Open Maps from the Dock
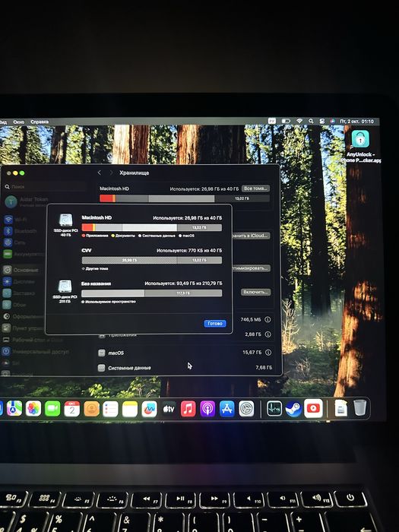The width and height of the screenshot is (399, 532). tap(14, 408)
